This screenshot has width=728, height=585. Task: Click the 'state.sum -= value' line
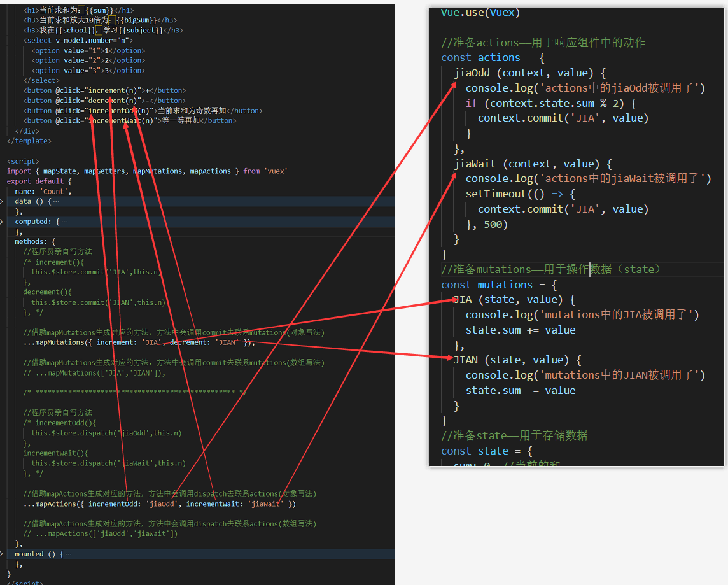click(521, 390)
